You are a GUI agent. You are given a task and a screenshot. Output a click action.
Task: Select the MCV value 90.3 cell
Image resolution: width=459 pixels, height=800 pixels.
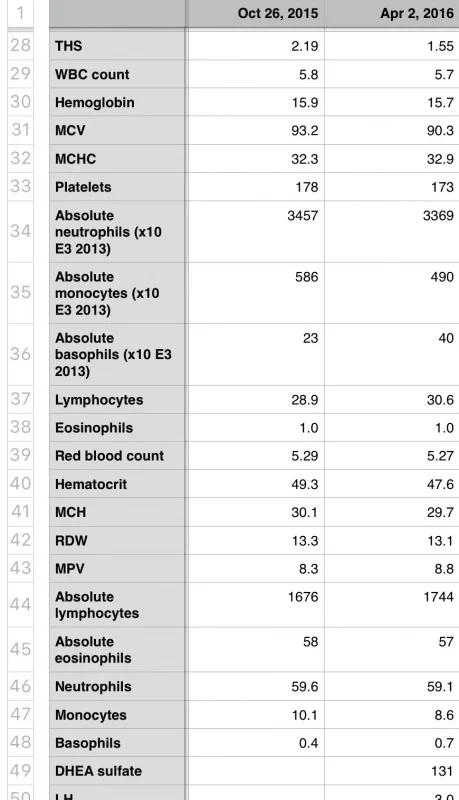tap(392, 130)
